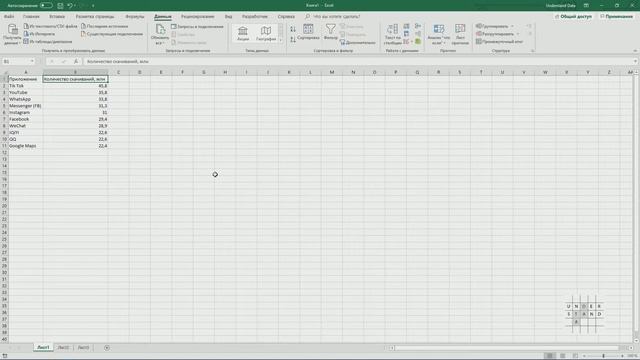
Task: Open the Structure group dialog launcher
Action: [x=532, y=51]
